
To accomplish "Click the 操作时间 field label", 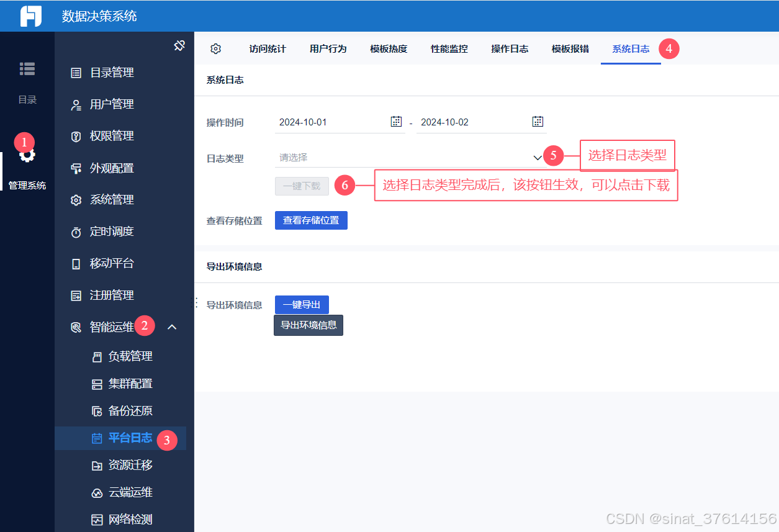I will [225, 123].
